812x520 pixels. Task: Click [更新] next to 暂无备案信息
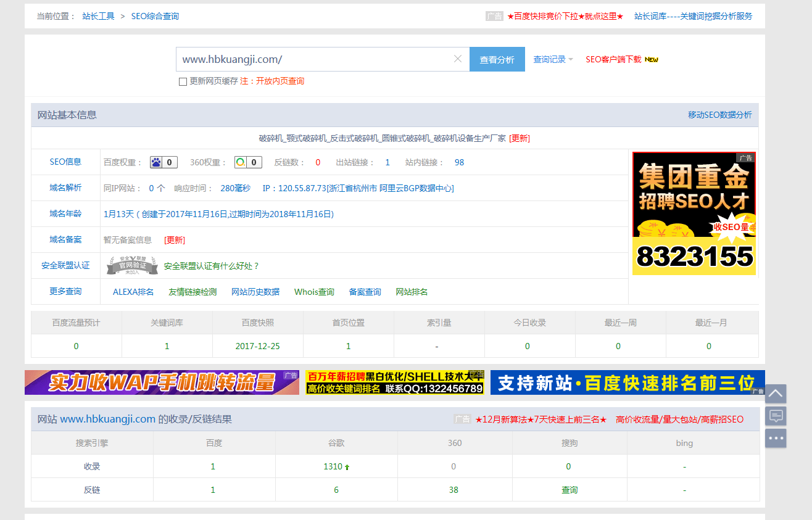[x=175, y=240]
